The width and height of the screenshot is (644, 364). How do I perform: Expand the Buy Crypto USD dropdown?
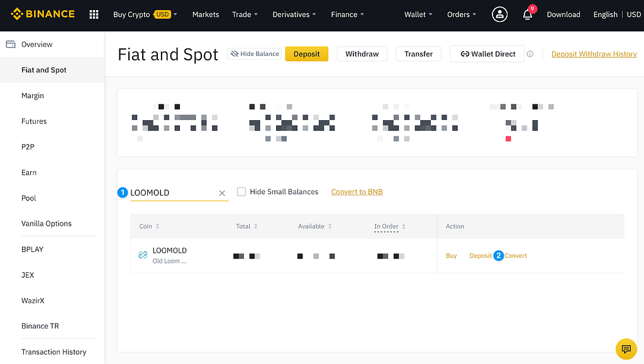[x=145, y=14]
